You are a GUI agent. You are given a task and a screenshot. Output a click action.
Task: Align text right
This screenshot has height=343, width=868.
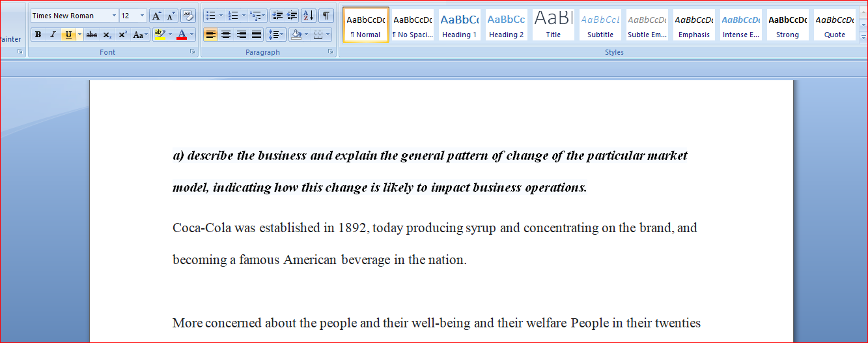tap(242, 35)
